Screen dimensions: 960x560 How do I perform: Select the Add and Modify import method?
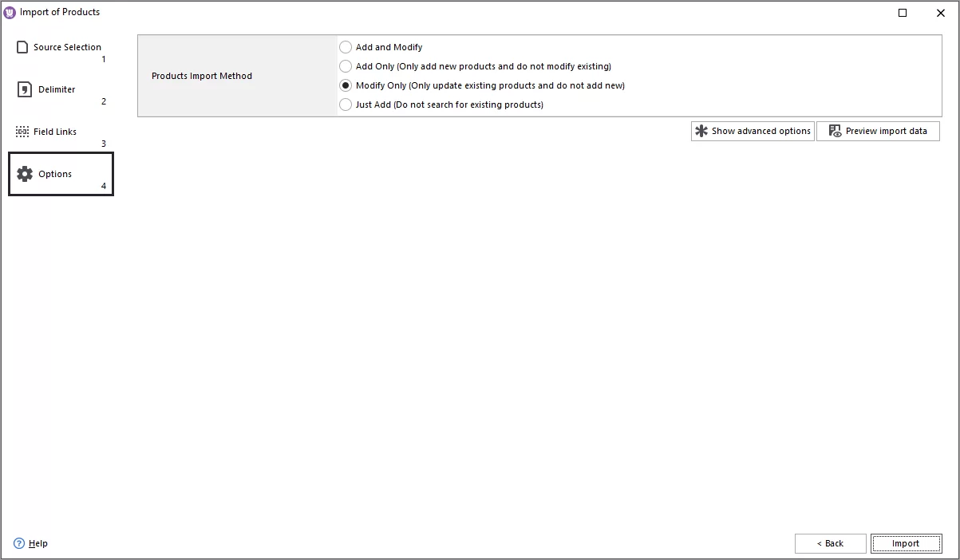point(346,47)
